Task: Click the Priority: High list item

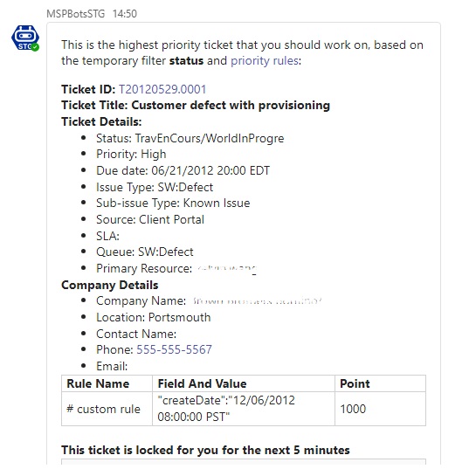Action: coord(131,155)
